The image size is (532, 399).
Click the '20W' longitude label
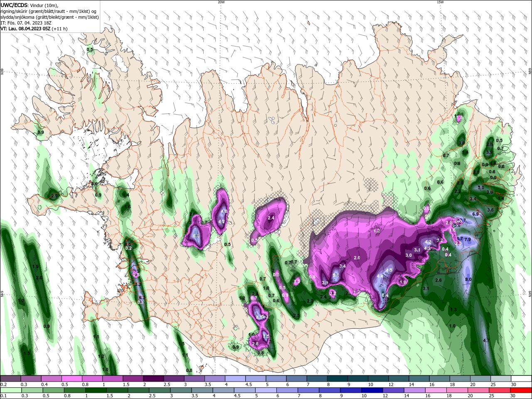[x=221, y=2]
